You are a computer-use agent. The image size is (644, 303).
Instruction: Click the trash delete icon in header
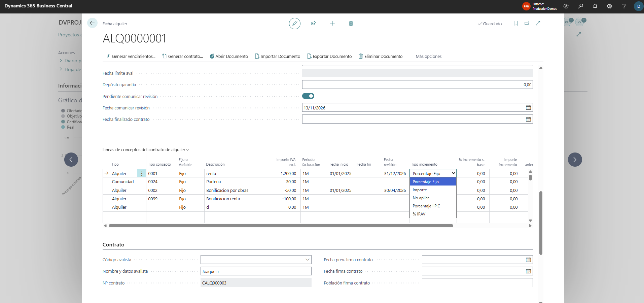pyautogui.click(x=351, y=23)
